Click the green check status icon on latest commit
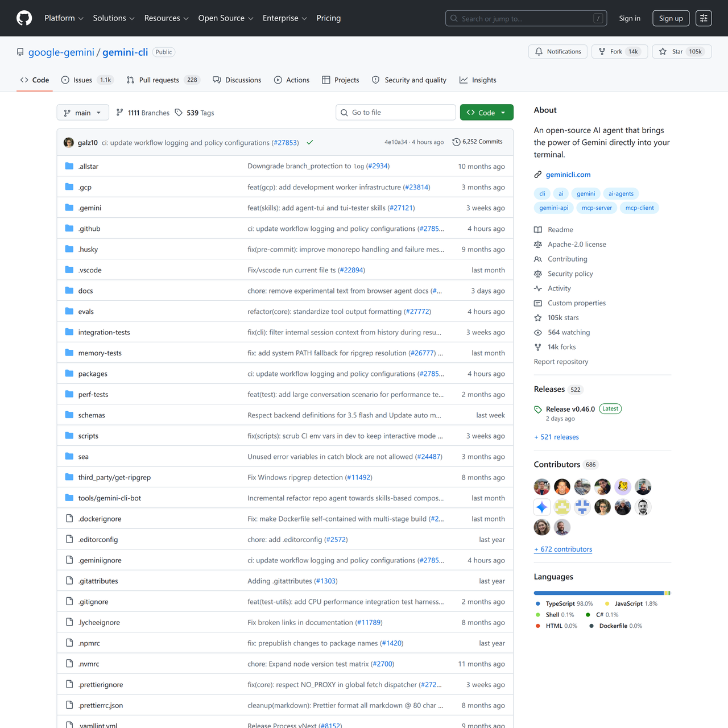Screen dimensions: 728x728 coord(310,142)
